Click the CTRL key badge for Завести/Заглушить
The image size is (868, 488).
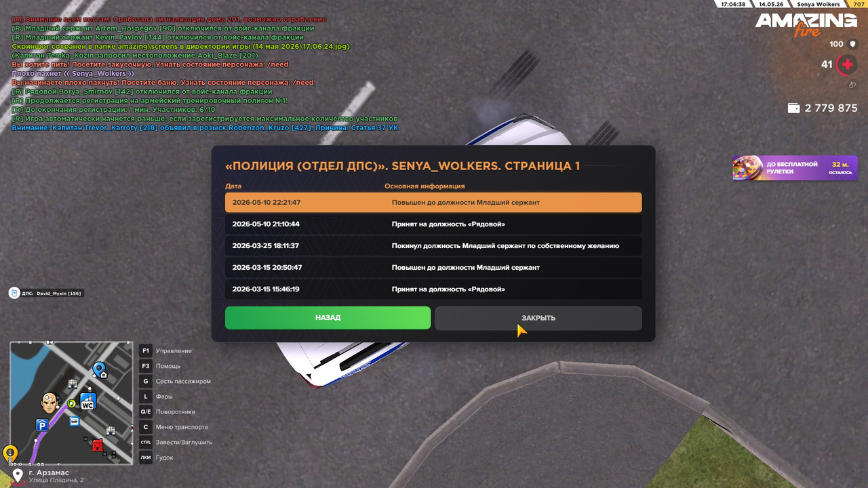pyautogui.click(x=146, y=442)
